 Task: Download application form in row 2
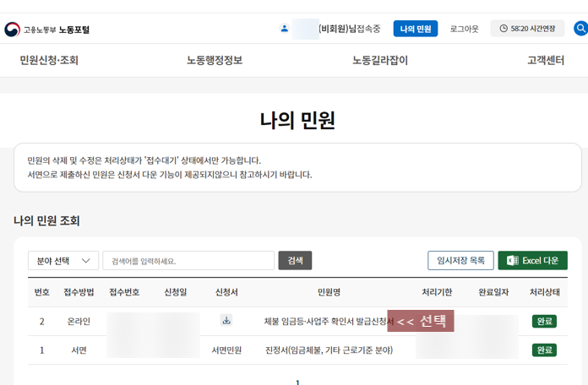[226, 321]
